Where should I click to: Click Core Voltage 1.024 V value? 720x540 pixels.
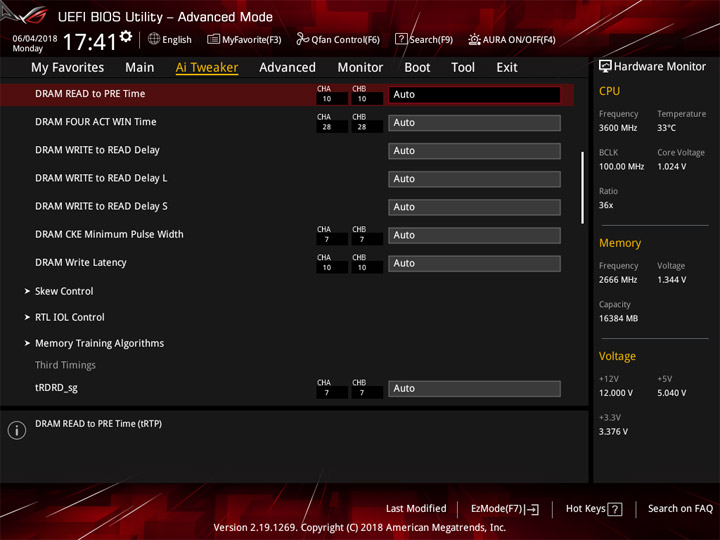click(x=672, y=167)
